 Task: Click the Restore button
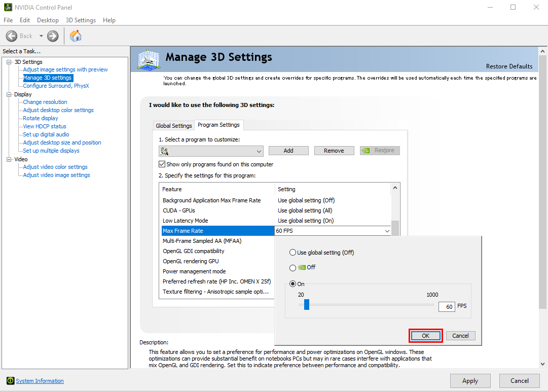[x=380, y=151]
